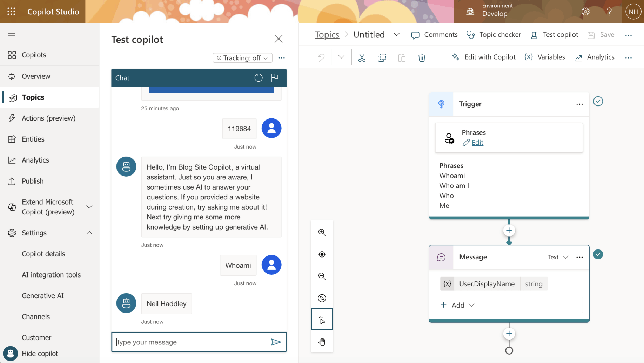Expand Extend Microsoft Copilot section
Viewport: 644px width, 363px height.
click(89, 207)
